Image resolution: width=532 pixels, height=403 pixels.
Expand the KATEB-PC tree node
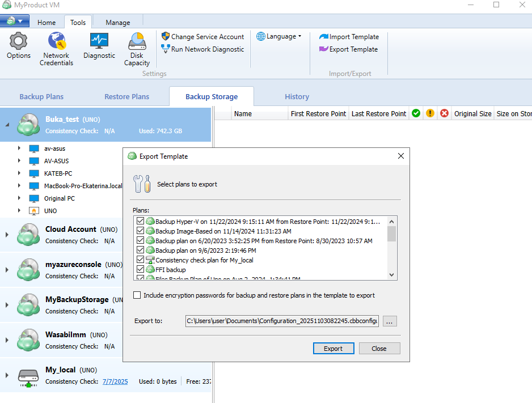pos(19,173)
